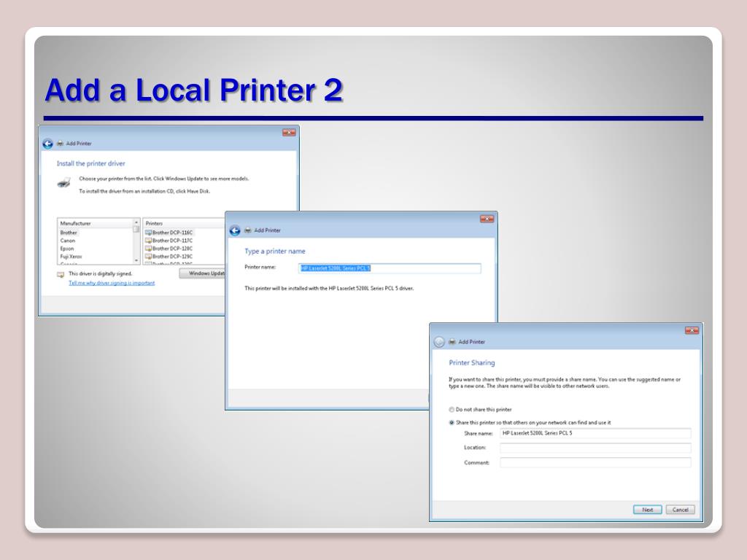Click the Brother DCP-129C printer icon
Viewport: 747px width, 560px height.
pyautogui.click(x=148, y=257)
